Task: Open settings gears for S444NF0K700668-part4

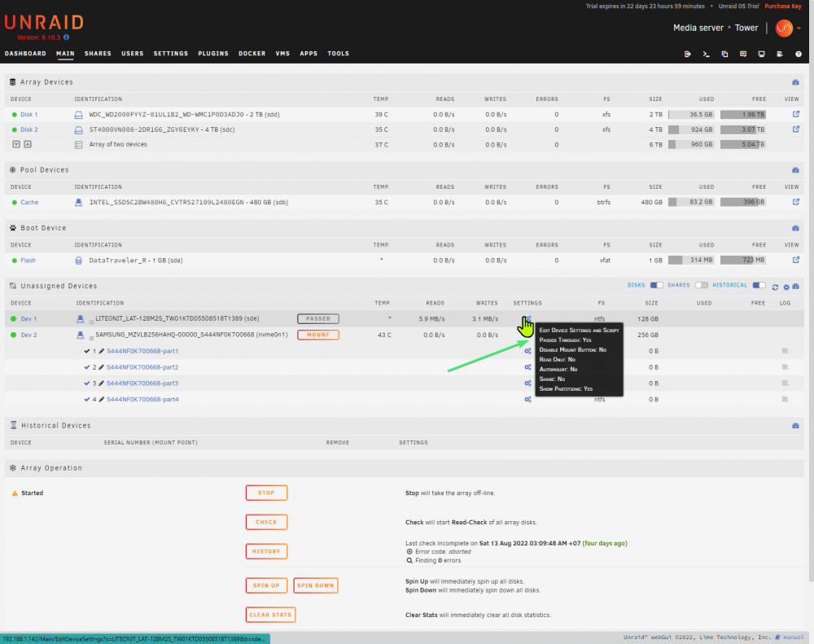Action: point(527,400)
